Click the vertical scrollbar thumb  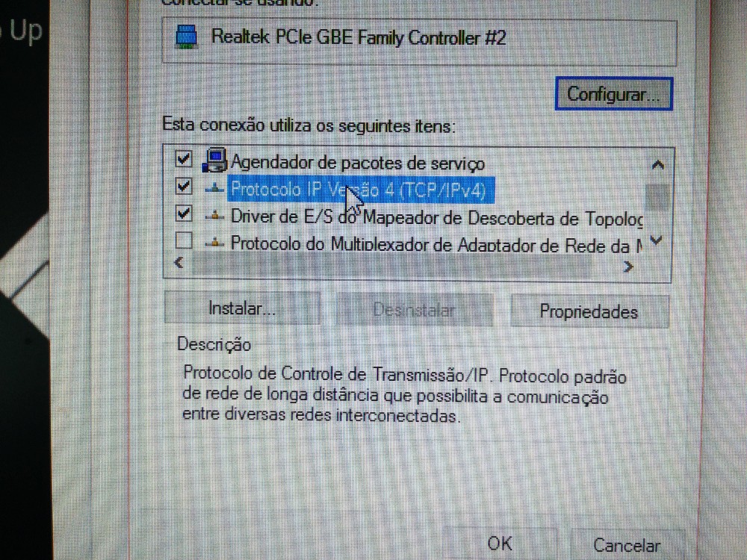(657, 196)
